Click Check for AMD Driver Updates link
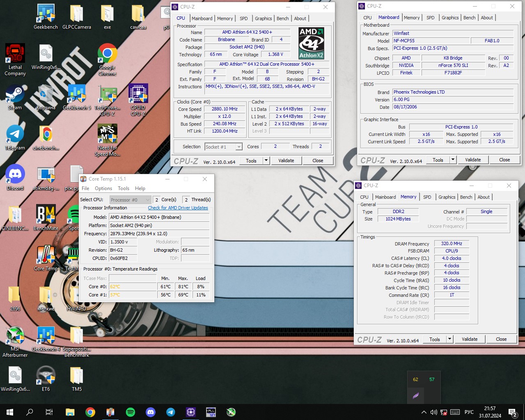Screen dimensions: 525x420 click(178, 208)
